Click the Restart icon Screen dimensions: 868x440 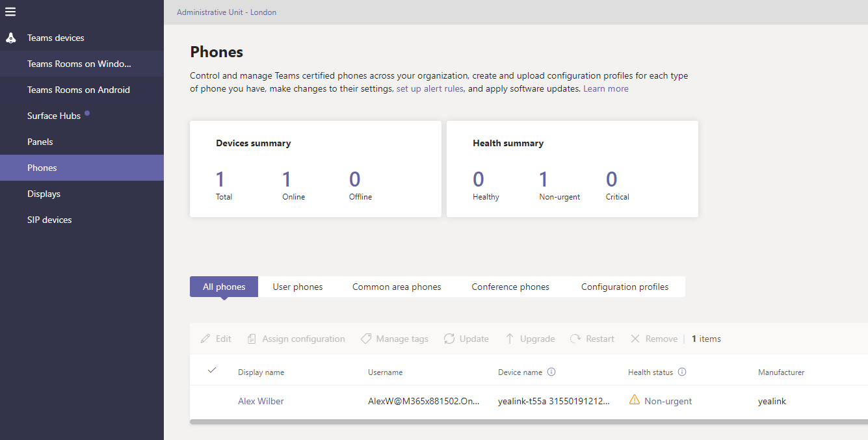(x=575, y=339)
